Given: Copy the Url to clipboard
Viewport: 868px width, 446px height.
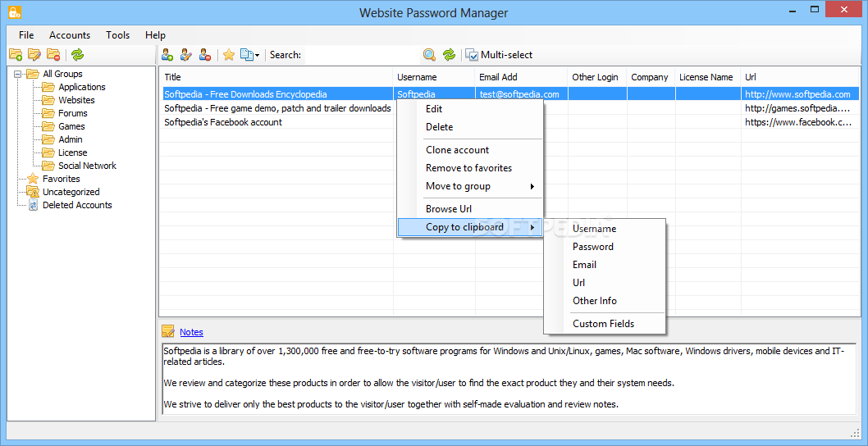Looking at the screenshot, I should point(605,283).
